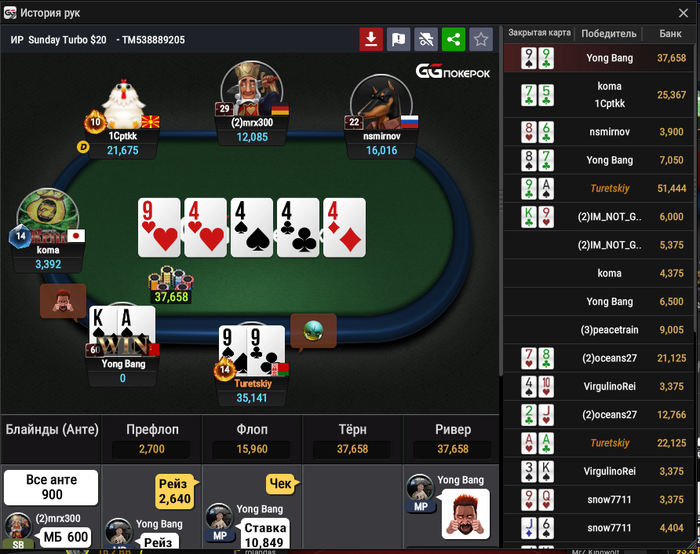Click the report flag icon
This screenshot has height=554, width=700.
point(398,39)
